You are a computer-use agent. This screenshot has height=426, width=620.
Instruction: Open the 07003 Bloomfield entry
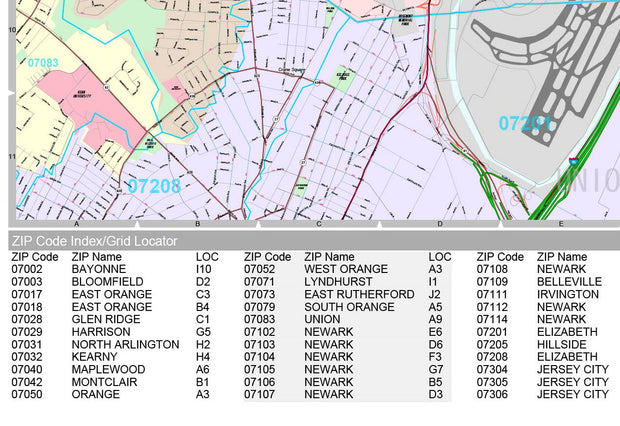pos(110,282)
